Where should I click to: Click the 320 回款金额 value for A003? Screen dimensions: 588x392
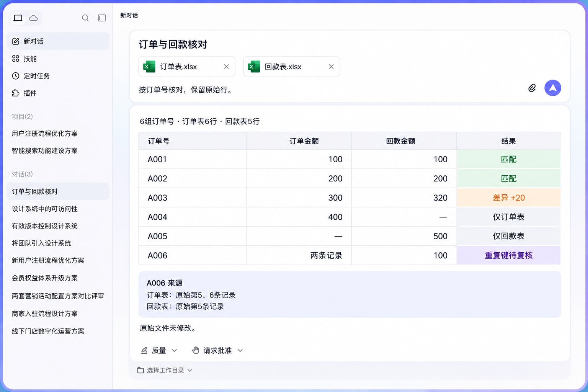tap(440, 198)
